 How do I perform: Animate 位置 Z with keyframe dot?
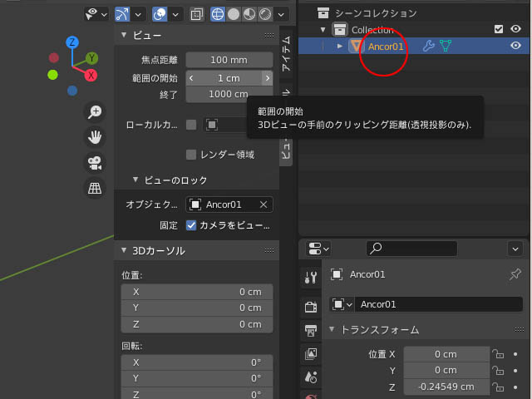[515, 387]
